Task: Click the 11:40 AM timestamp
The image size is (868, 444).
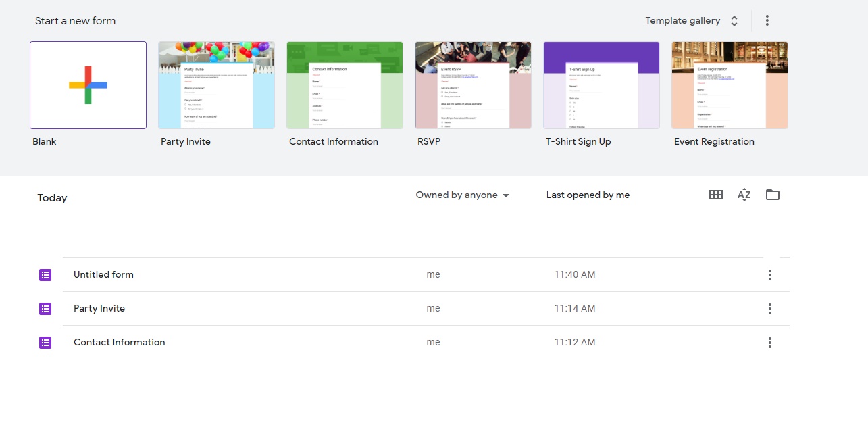Action: 575,275
